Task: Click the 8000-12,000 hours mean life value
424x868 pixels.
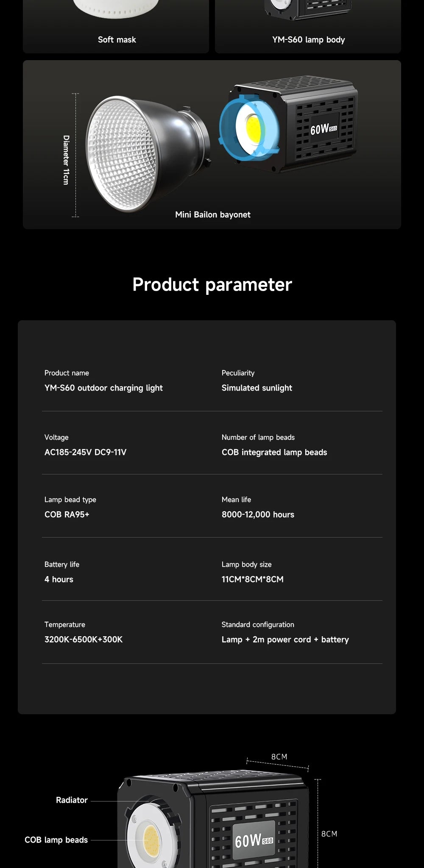Action: 258,514
